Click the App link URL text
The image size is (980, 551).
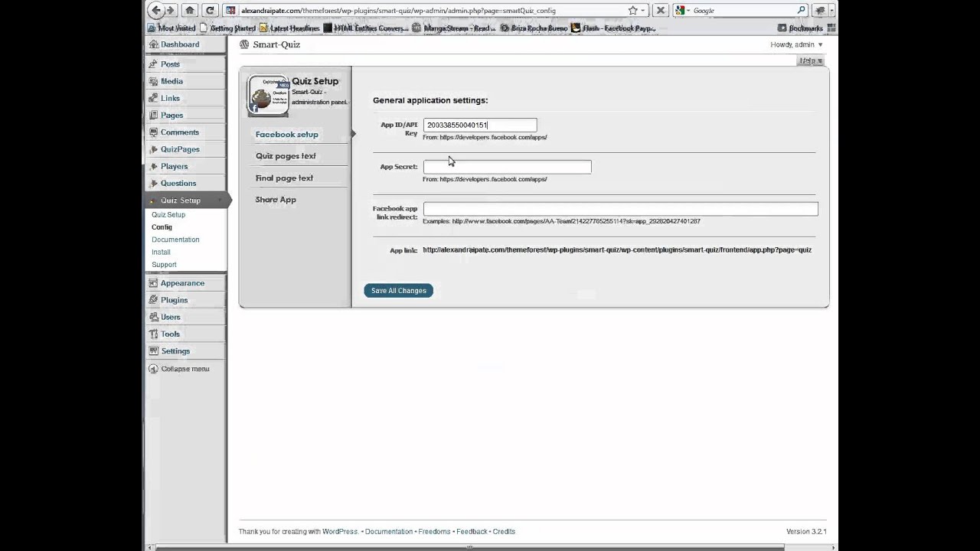click(x=617, y=250)
